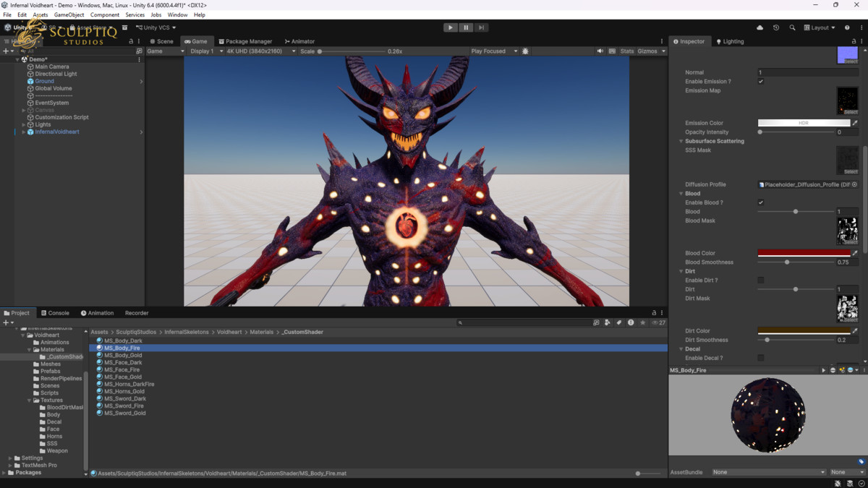Screen dimensions: 868x488
Task: Click the Diffusion Profile object picker icon
Action: point(854,184)
